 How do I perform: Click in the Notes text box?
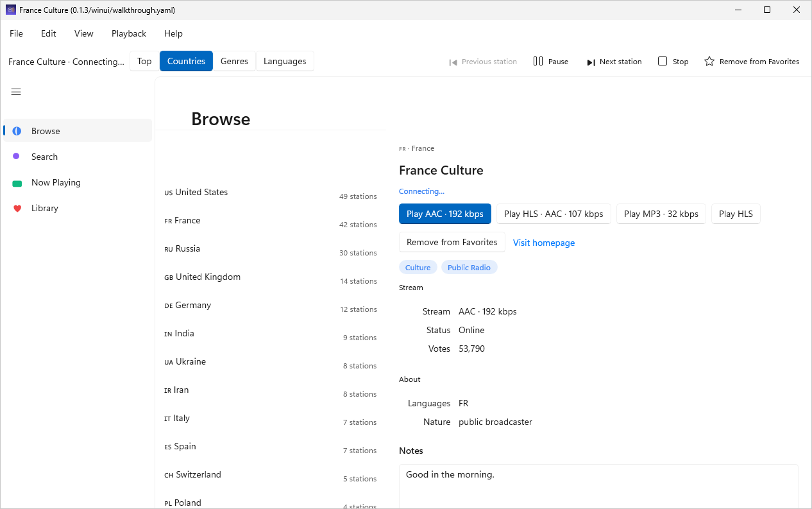[x=598, y=487]
